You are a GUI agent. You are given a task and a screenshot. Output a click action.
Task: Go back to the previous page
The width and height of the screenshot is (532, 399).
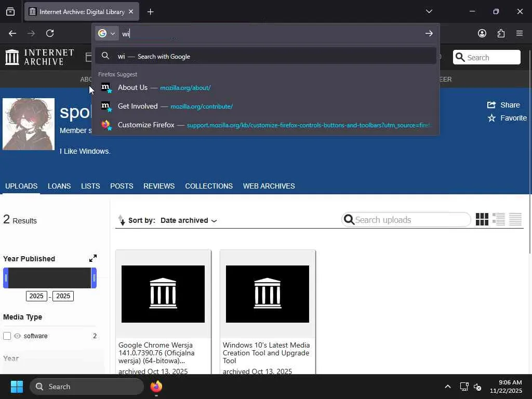click(12, 33)
